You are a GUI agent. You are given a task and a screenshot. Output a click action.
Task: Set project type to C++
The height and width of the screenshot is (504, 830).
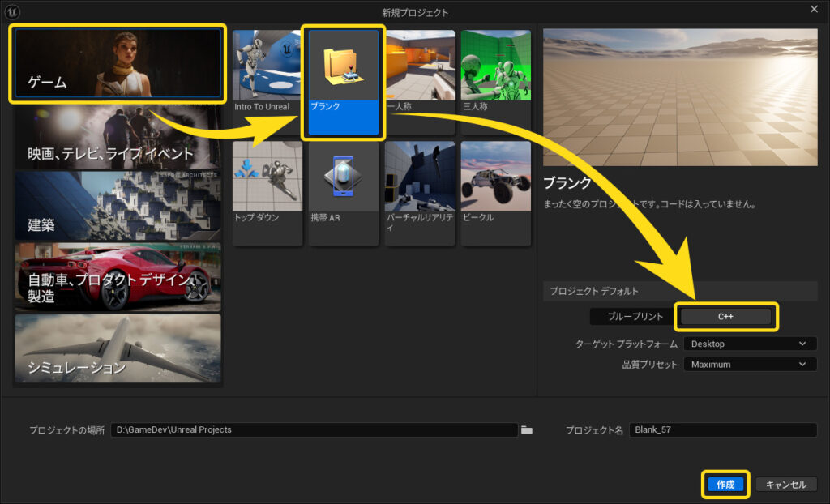click(x=725, y=317)
